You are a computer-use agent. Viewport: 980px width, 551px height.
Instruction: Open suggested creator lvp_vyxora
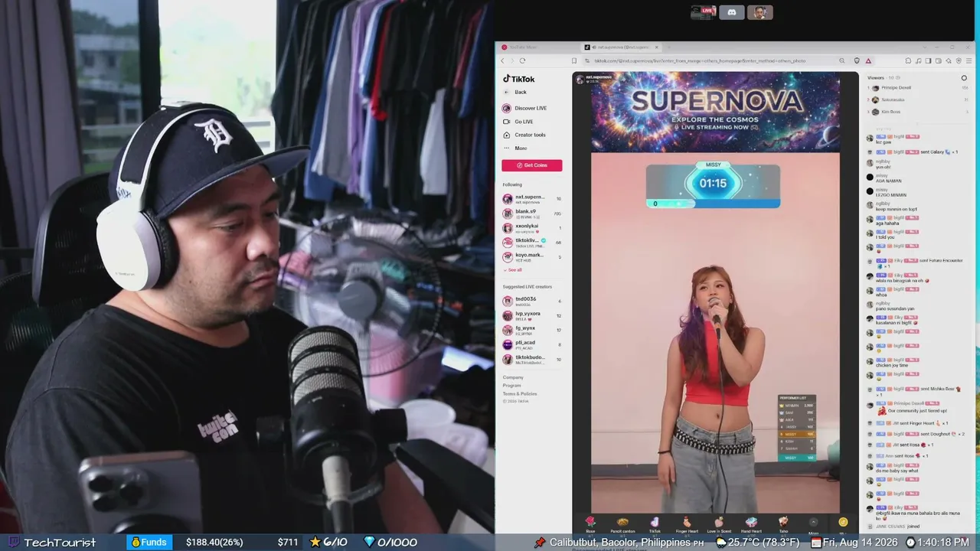coord(532,315)
